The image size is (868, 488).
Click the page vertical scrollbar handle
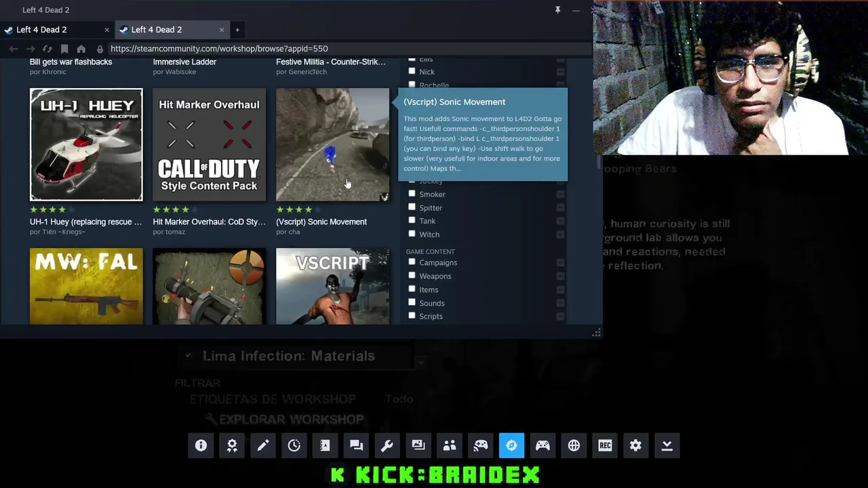click(597, 163)
